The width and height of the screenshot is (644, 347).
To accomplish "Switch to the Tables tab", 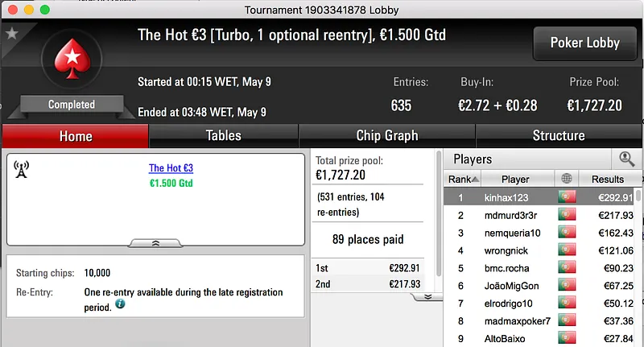I will click(223, 136).
